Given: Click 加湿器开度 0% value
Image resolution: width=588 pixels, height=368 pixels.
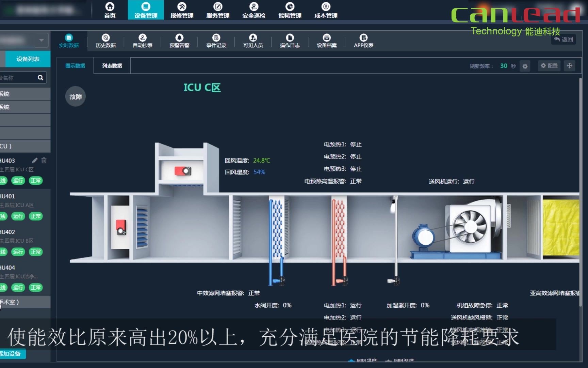Looking at the screenshot, I should (425, 305).
